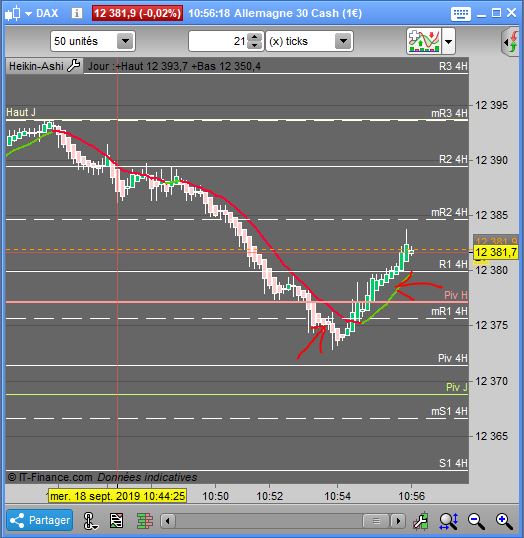Click the Jour +Haut 12 393,7 info text

[174, 66]
